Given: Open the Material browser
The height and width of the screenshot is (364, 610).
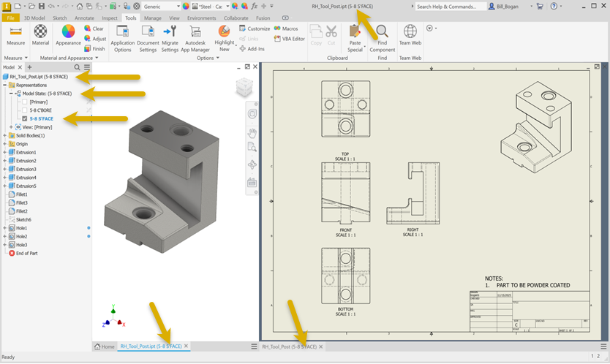Looking at the screenshot, I should [x=40, y=35].
